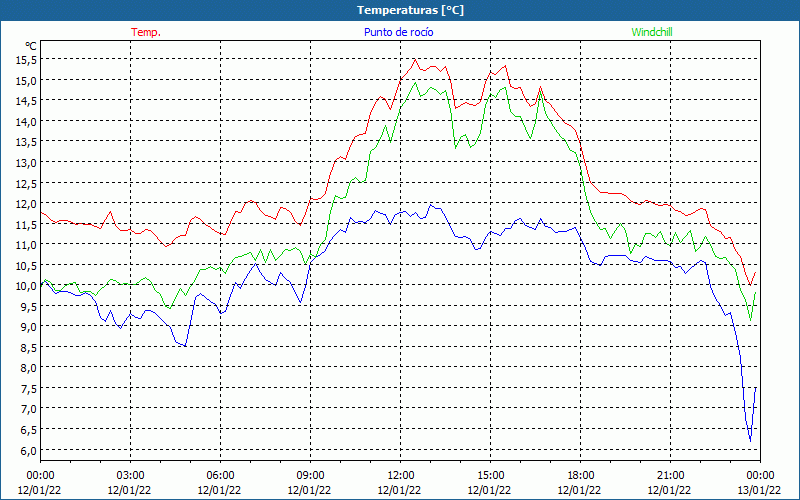
Task: Click the 00:00 label above 12/01/22
Action: click(40, 476)
